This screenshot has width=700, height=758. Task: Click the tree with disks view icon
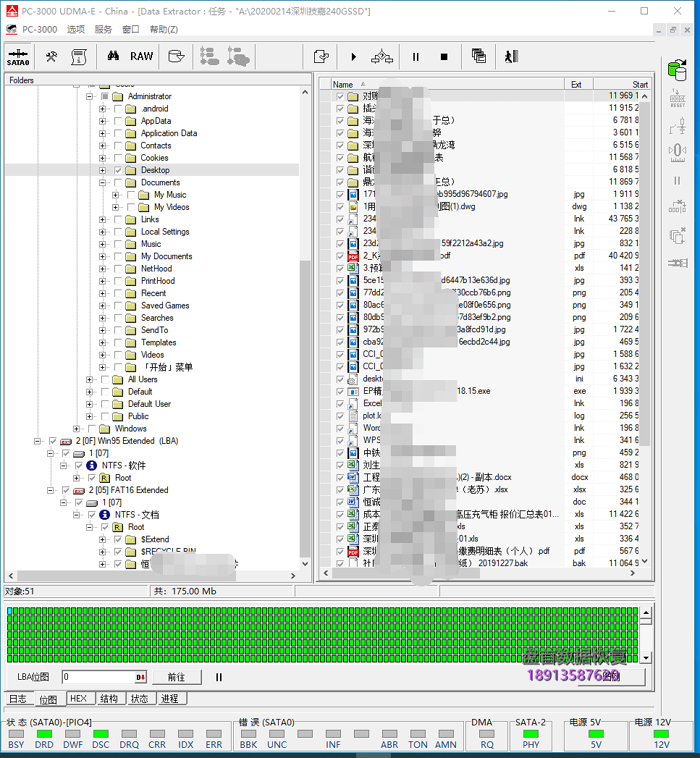(x=238, y=56)
